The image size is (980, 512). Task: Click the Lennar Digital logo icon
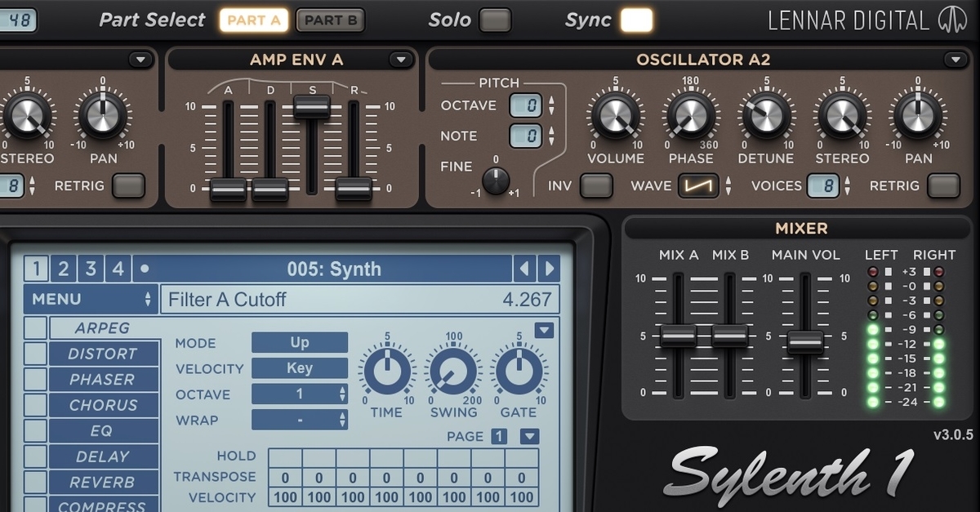954,20
